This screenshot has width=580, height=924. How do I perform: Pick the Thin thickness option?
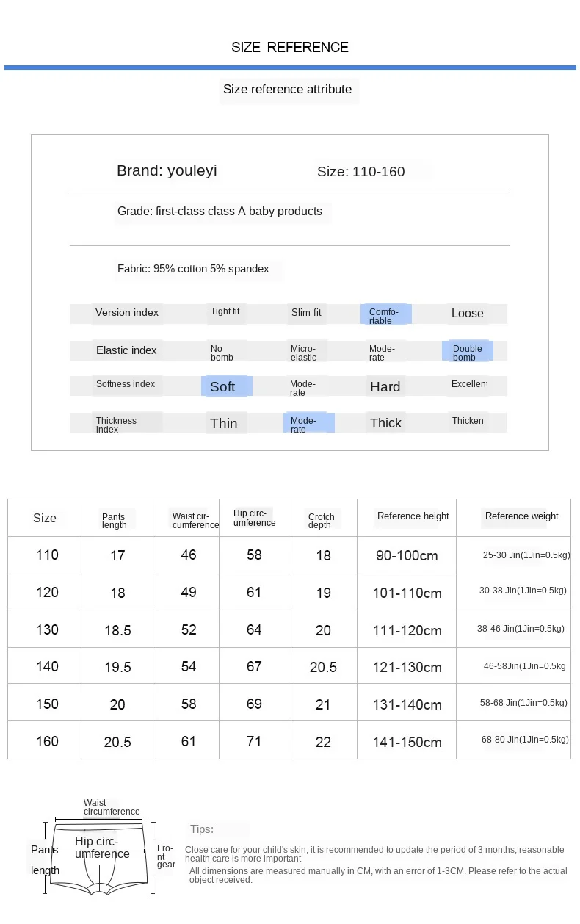224,423
